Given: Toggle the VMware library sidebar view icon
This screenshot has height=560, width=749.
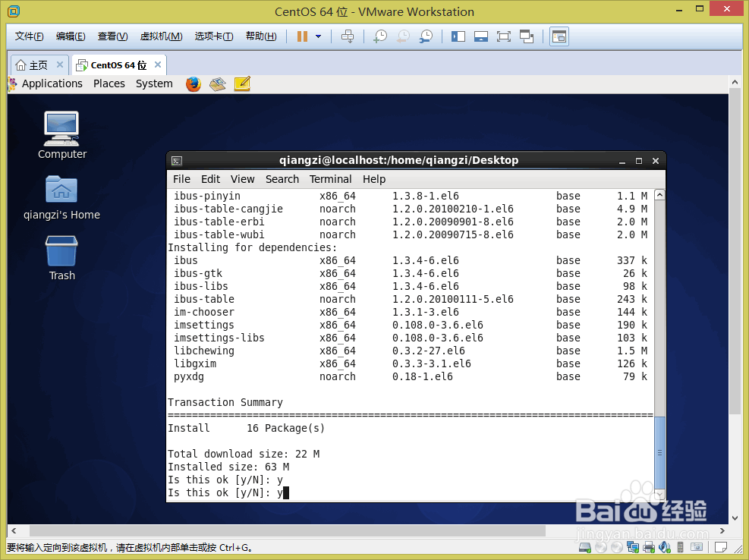Looking at the screenshot, I should 458,36.
